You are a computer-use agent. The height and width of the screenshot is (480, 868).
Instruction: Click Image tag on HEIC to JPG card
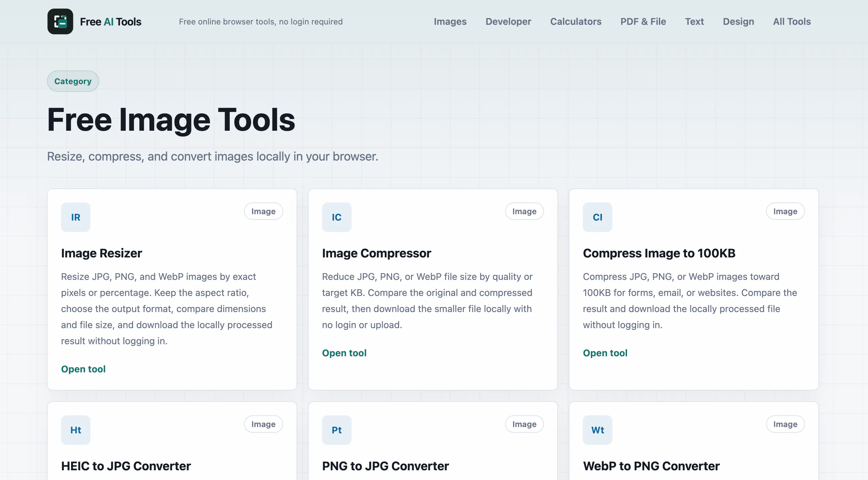(263, 424)
